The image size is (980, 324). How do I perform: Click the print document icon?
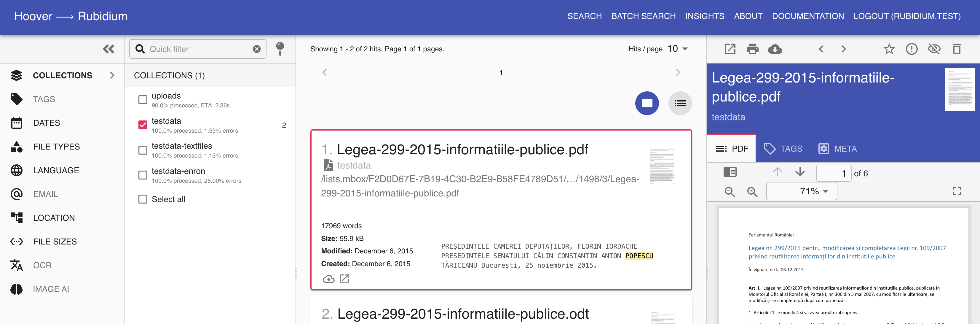click(752, 49)
